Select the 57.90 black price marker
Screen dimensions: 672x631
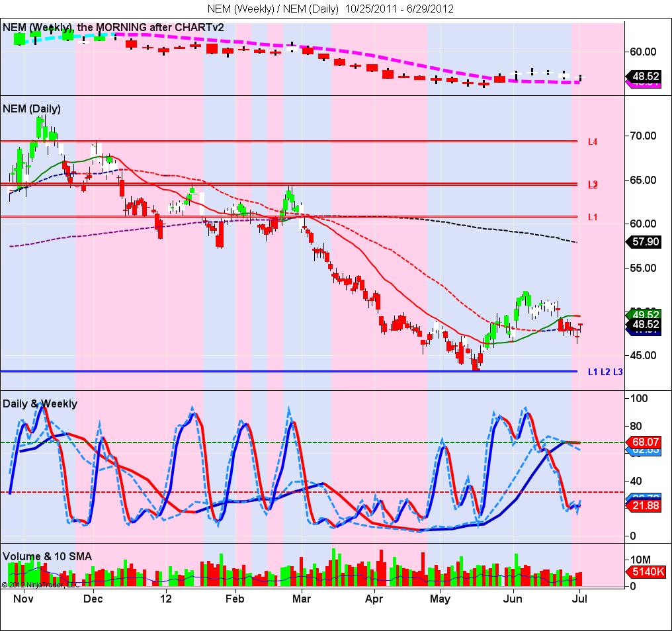644,241
